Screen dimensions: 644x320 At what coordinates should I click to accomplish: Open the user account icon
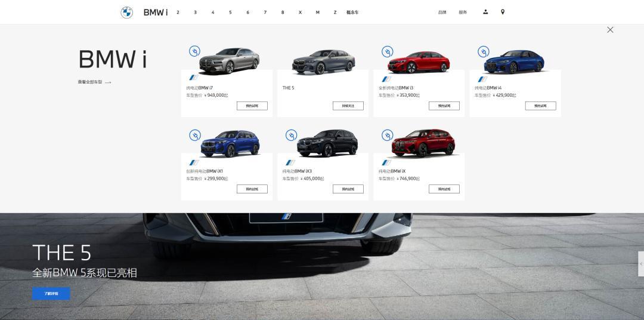coord(485,12)
